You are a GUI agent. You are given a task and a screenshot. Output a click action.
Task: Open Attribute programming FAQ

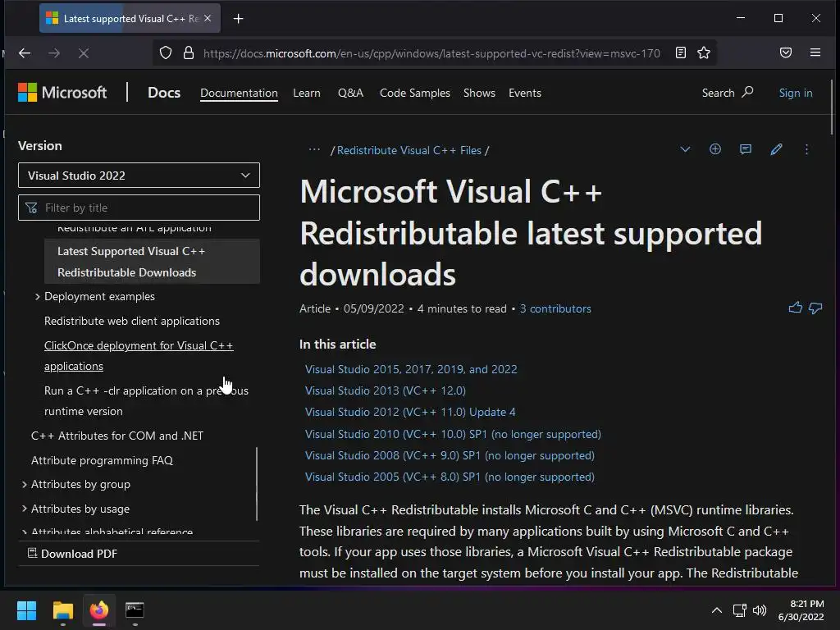click(102, 460)
